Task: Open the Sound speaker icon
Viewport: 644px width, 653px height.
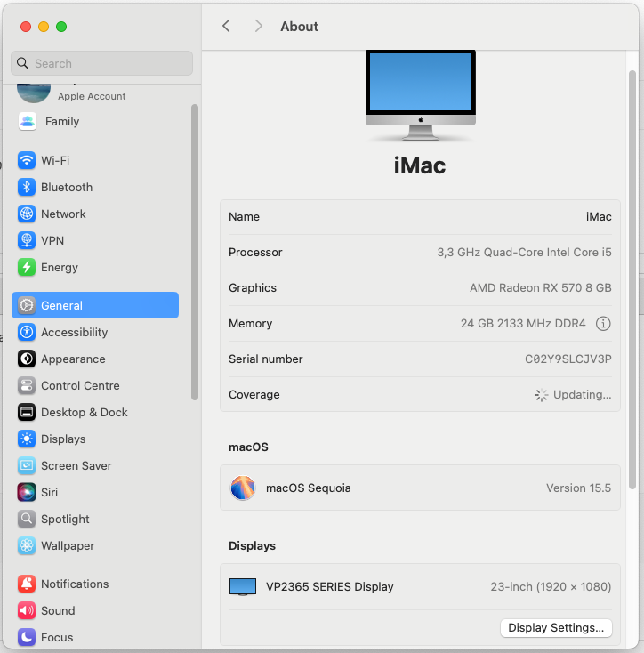Action: 27,610
